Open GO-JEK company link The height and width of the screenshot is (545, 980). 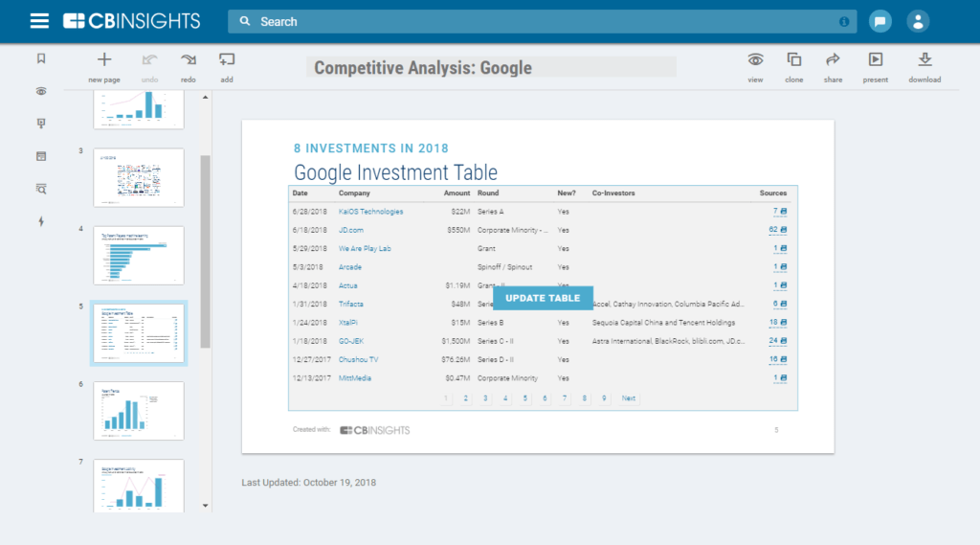[350, 341]
